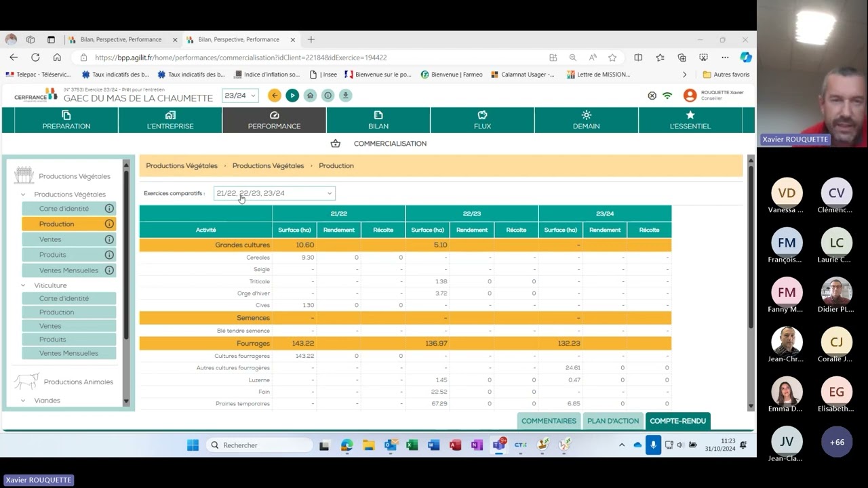This screenshot has height=488, width=868.
Task: Open the Edge Copilot icon
Action: [745, 58]
